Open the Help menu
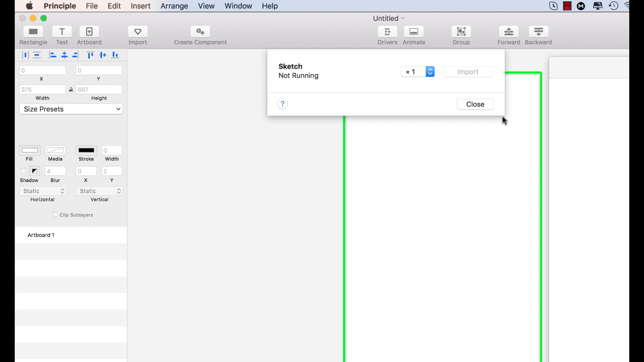644x362 pixels. (x=270, y=6)
